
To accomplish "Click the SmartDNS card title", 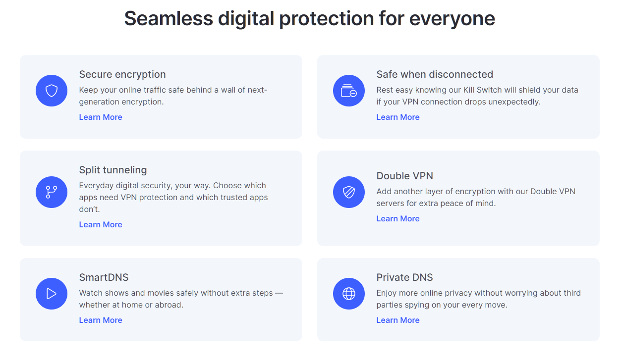I will (104, 277).
